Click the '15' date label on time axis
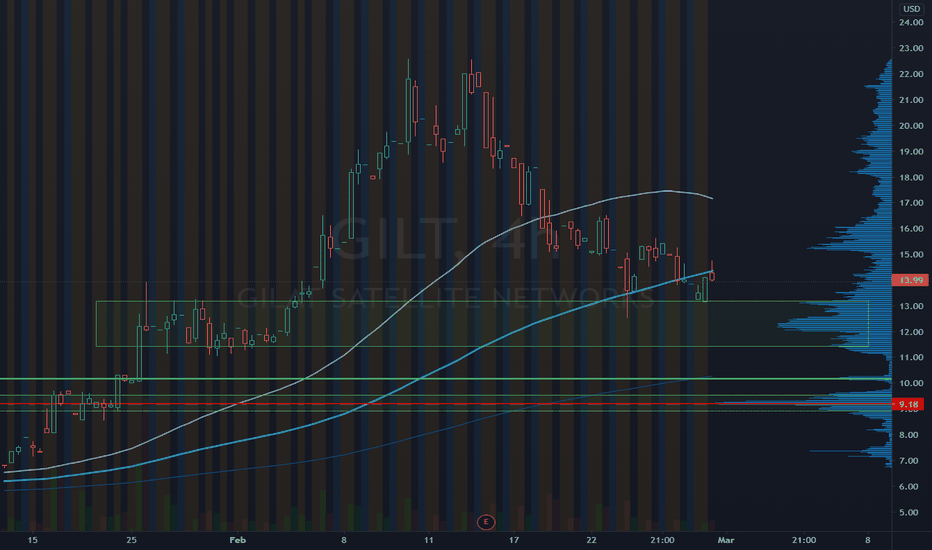The width and height of the screenshot is (932, 550). click(32, 540)
